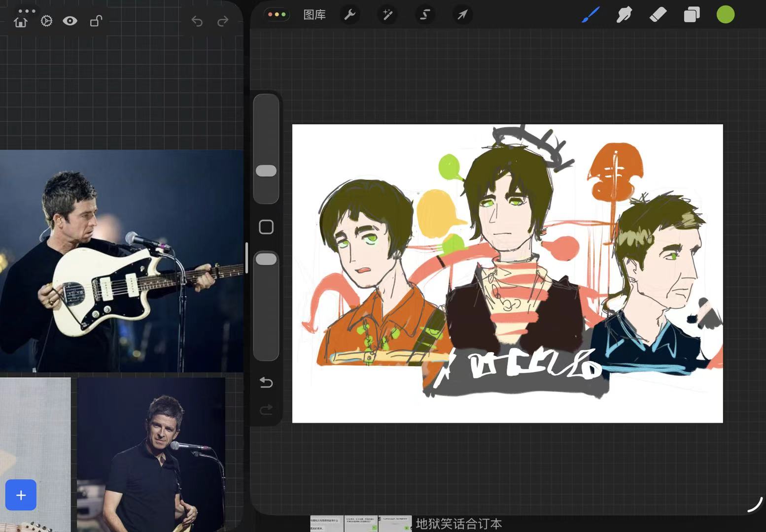This screenshot has height=532, width=766.
Task: Undo using the sidebar undo arrow
Action: (x=266, y=382)
